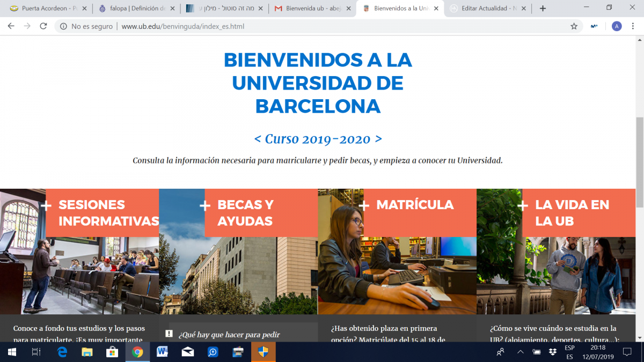Image resolution: width=644 pixels, height=362 pixels.
Task: Show hidden system tray icons
Action: coord(520,352)
